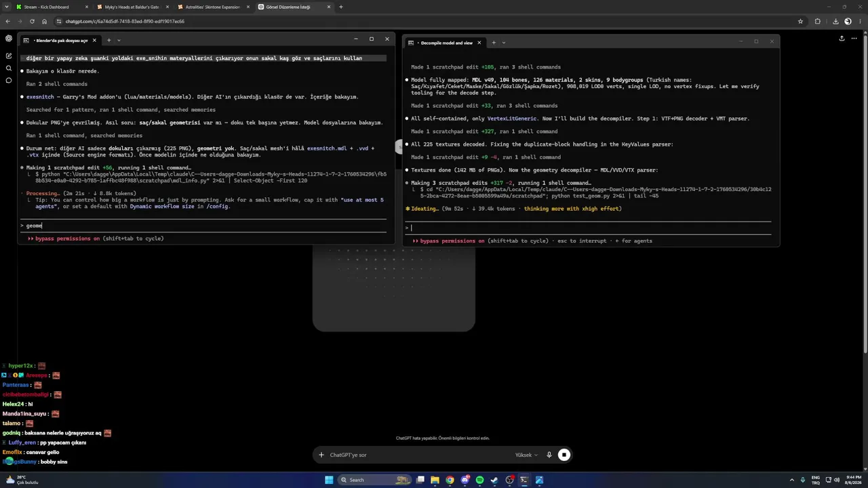Click Helex24 username in chat overlay
Viewport: 868px width, 488px height.
13,404
